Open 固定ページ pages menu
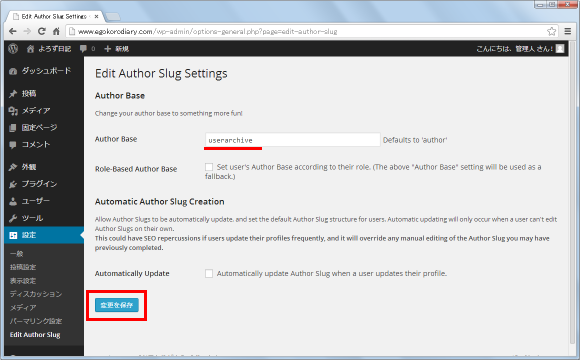Image resolution: width=580 pixels, height=360 pixels. tap(44, 128)
